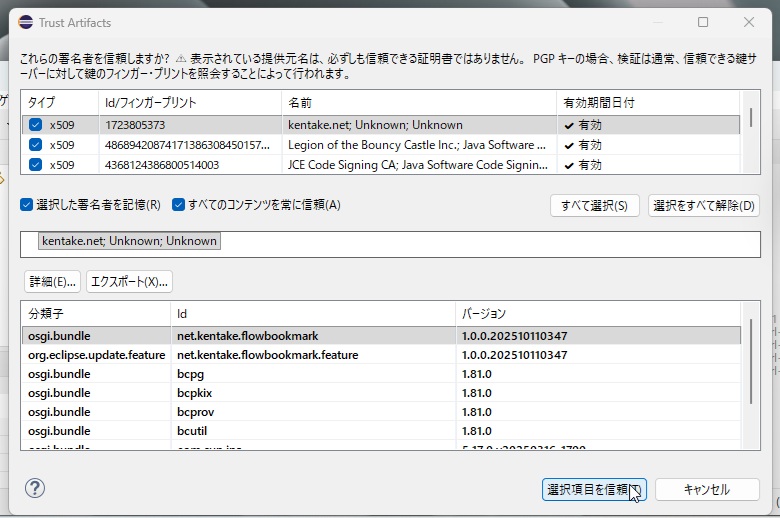Click 選択をすべて解除 button

704,206
